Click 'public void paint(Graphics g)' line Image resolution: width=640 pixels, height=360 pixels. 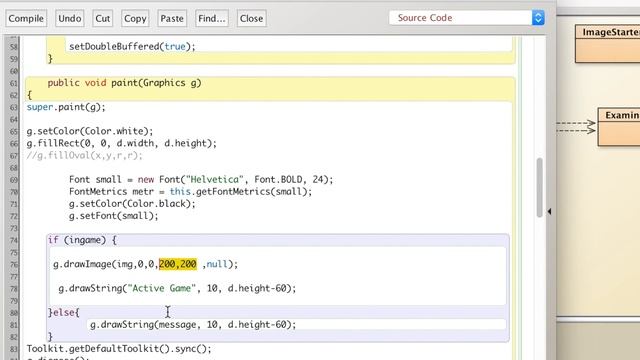tap(124, 83)
